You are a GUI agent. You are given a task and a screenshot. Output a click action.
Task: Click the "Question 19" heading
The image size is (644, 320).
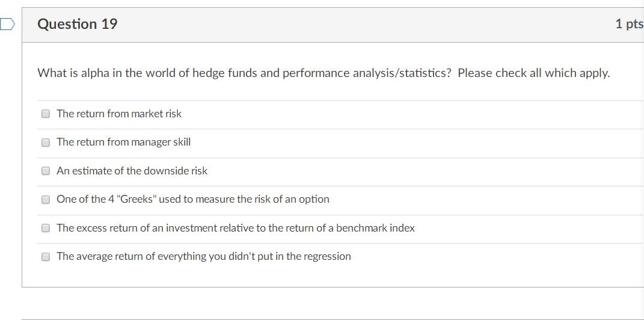(78, 24)
